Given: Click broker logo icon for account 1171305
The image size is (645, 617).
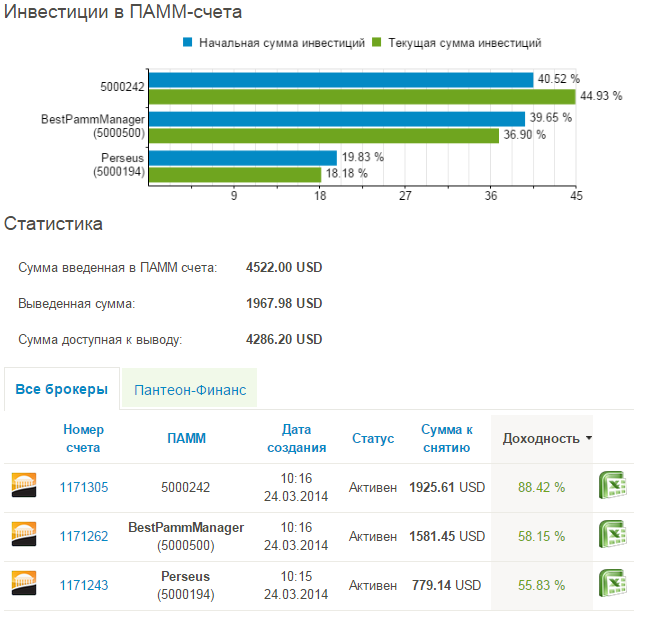Looking at the screenshot, I should pyautogui.click(x=24, y=485).
